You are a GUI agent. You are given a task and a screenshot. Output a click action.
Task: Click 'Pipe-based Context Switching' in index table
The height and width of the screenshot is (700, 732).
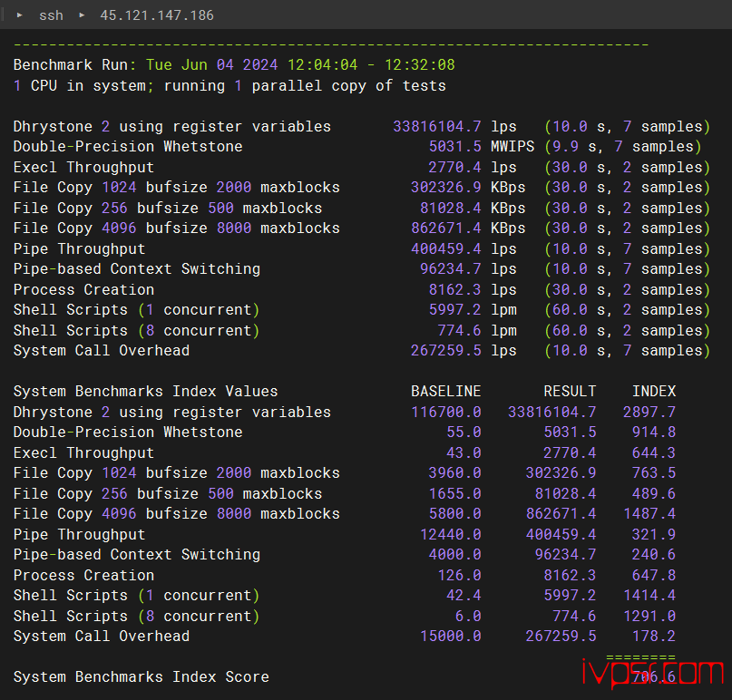point(137,555)
